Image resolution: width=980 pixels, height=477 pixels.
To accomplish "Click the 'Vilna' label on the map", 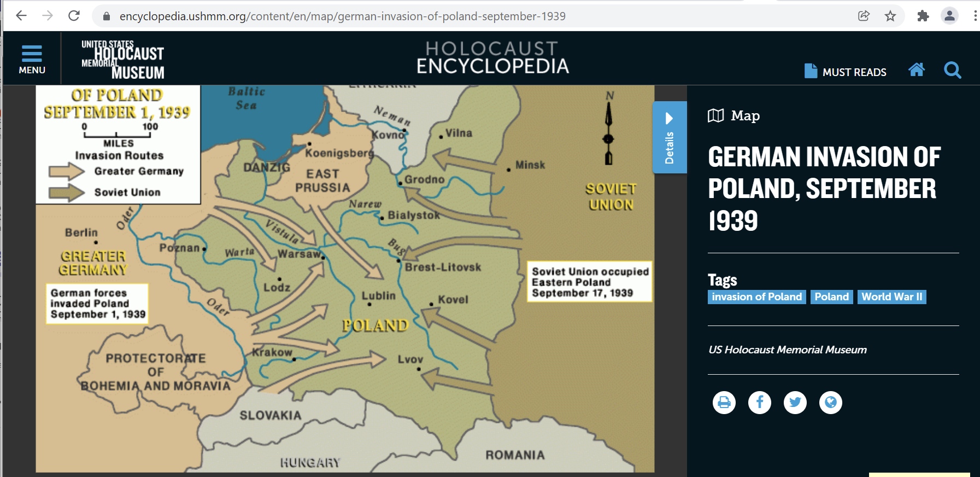I will coord(459,133).
